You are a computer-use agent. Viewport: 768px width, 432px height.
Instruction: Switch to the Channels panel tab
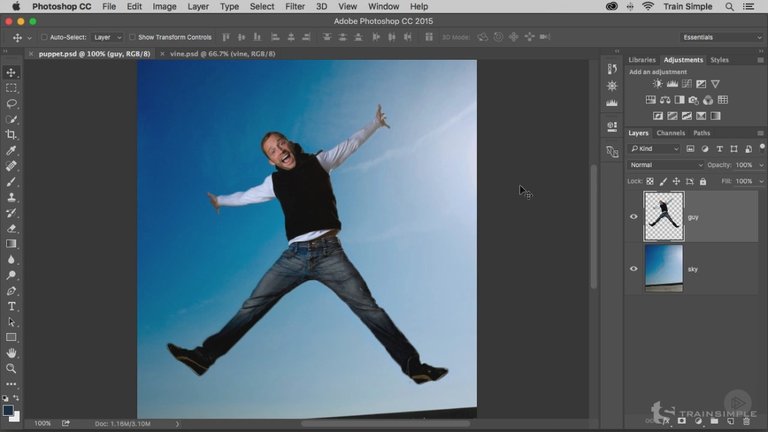[670, 133]
